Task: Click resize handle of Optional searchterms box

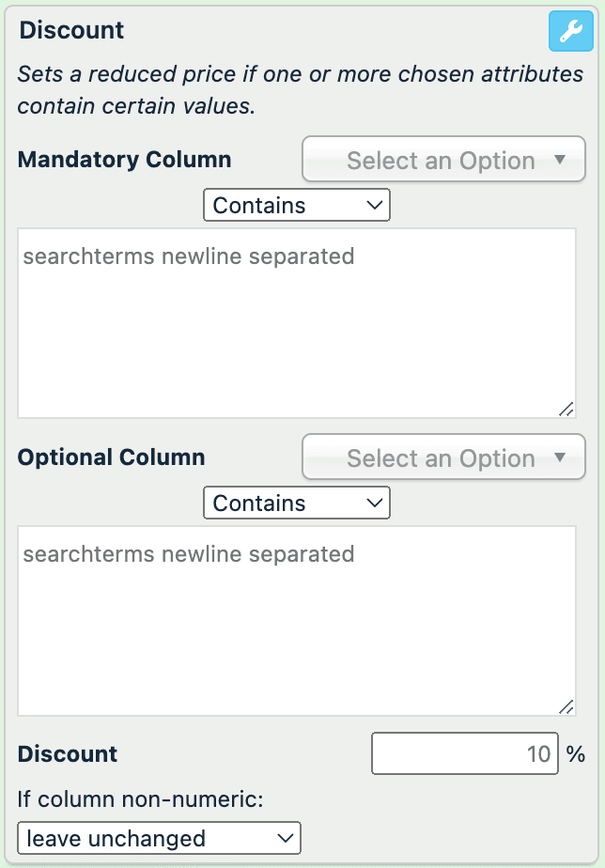Action: pos(566,706)
